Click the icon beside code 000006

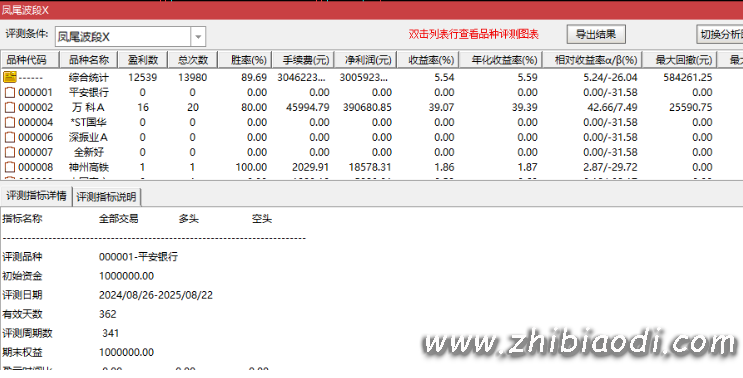[x=9, y=137]
